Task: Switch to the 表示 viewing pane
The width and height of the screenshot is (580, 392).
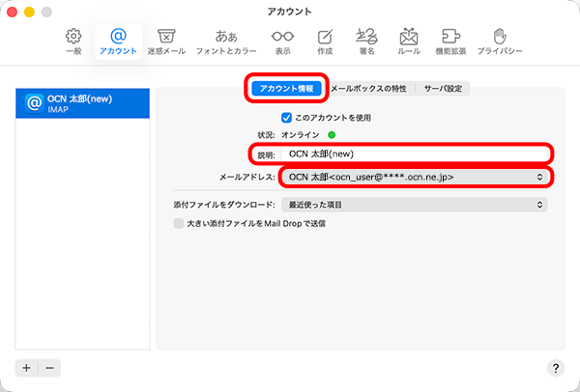Action: point(282,40)
